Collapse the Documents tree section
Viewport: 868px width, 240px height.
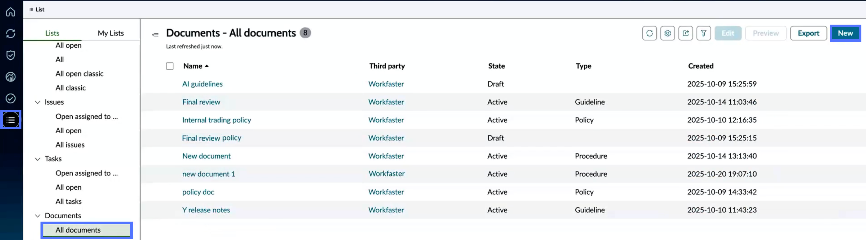point(38,216)
